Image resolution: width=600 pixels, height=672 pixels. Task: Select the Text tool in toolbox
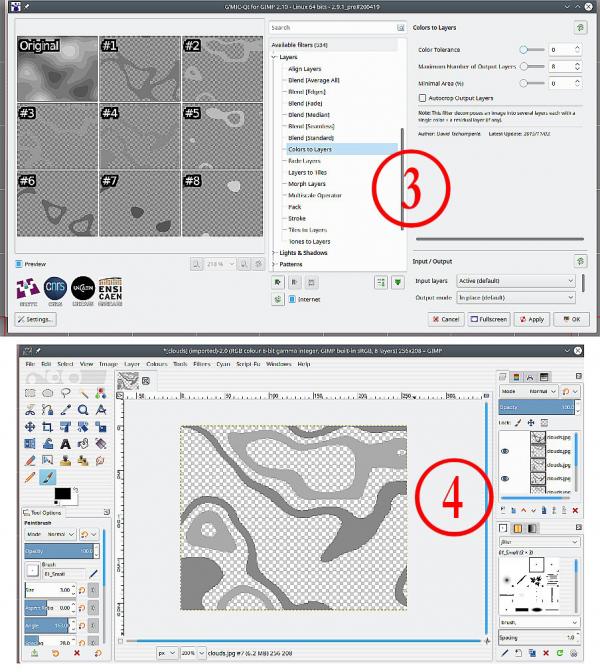pyautogui.click(x=65, y=444)
